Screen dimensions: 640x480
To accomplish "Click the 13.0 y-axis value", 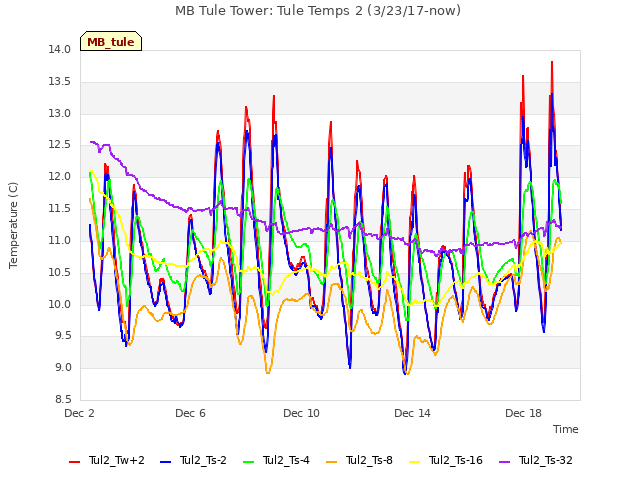I will 60,113.
